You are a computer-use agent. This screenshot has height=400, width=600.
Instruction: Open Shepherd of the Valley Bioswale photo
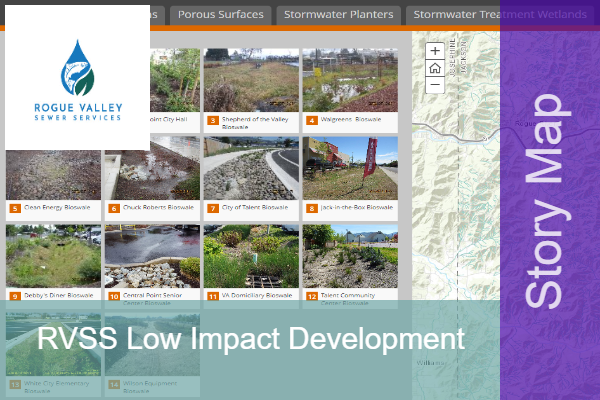click(251, 80)
